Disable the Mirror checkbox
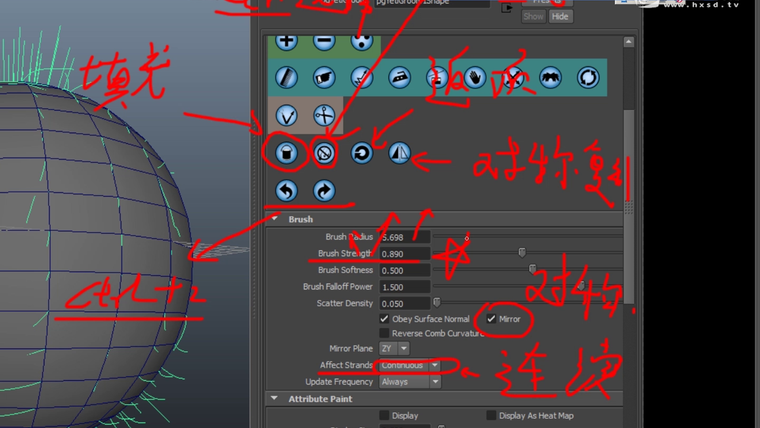 (x=491, y=318)
